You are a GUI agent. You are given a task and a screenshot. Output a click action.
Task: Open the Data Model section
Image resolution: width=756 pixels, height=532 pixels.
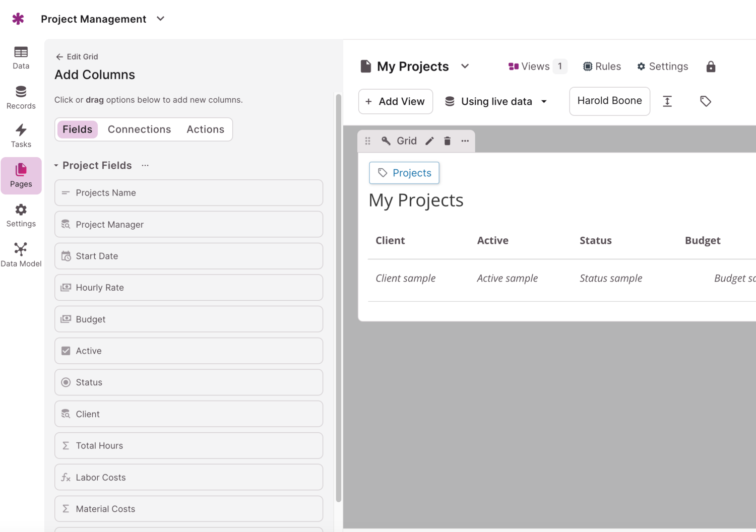[21, 254]
